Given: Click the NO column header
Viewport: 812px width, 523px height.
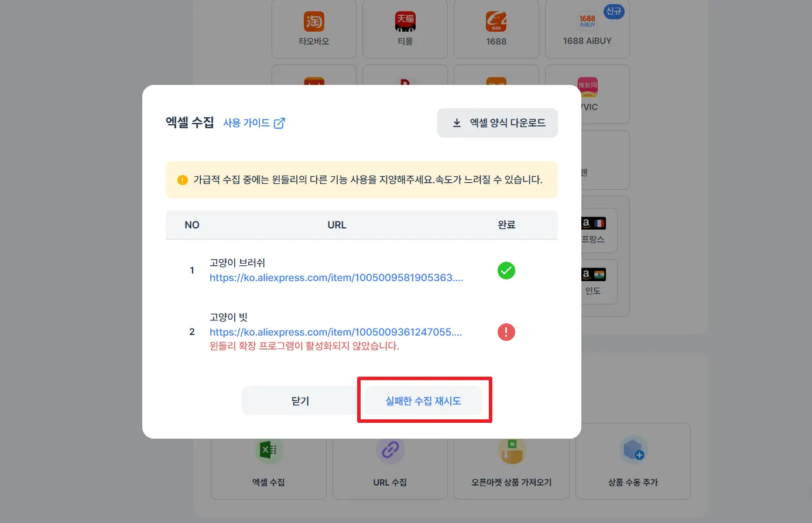Looking at the screenshot, I should coord(192,225).
